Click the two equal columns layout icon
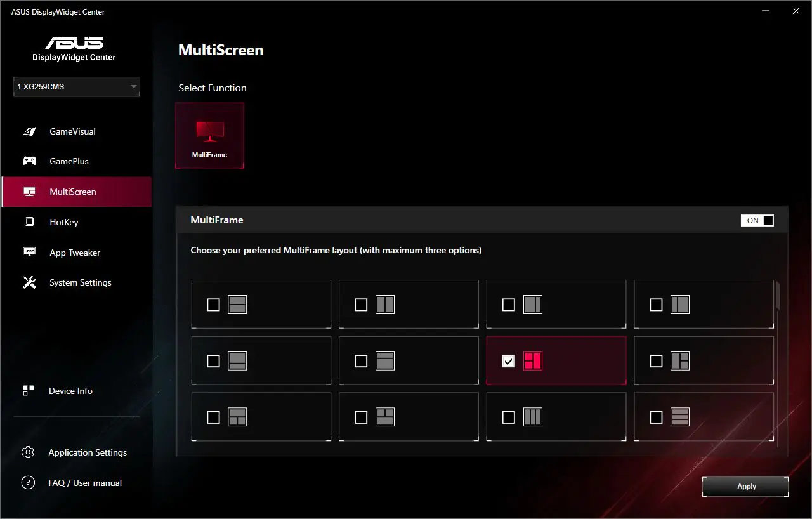 (385, 305)
